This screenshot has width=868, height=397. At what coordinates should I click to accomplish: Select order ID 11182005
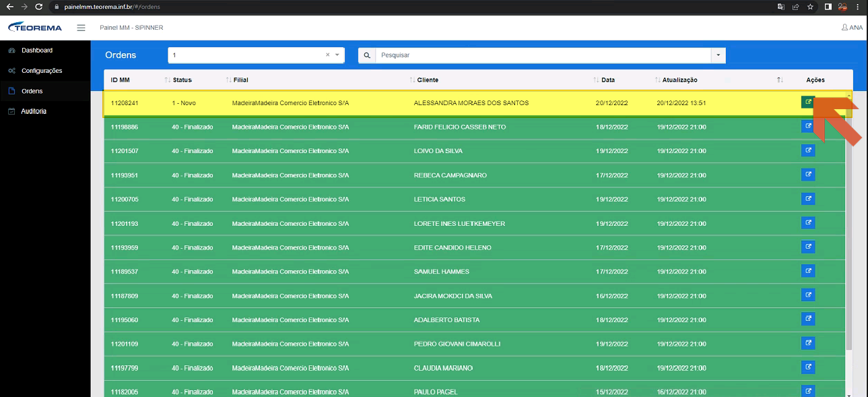pos(125,392)
